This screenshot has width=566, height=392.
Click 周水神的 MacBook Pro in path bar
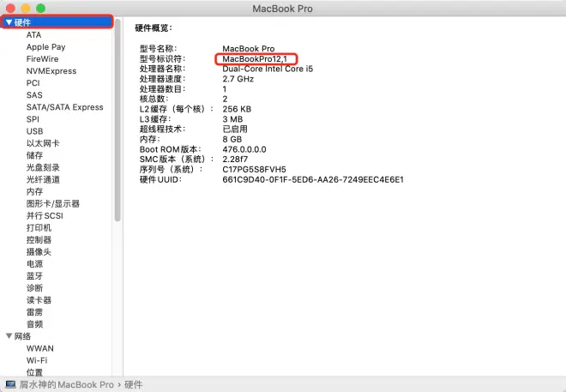pos(66,385)
